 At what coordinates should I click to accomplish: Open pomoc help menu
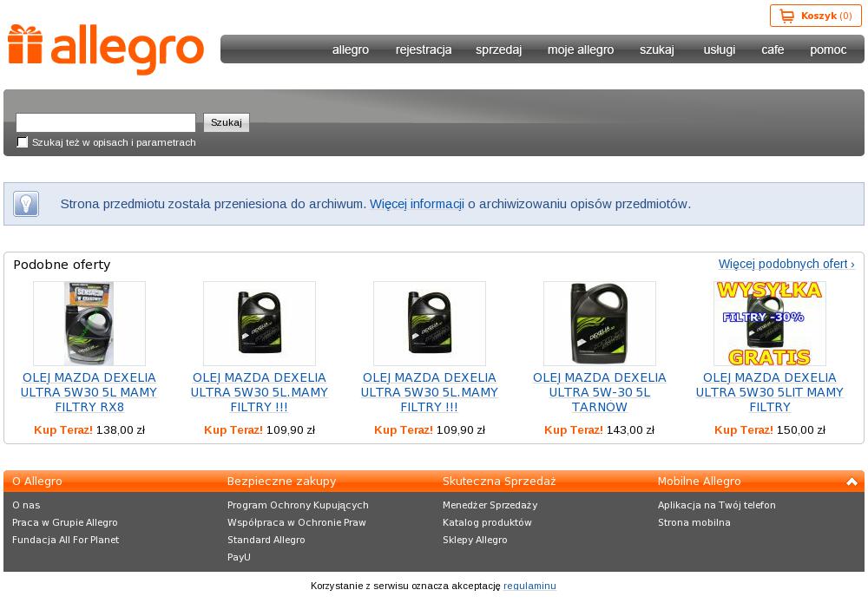(x=828, y=49)
